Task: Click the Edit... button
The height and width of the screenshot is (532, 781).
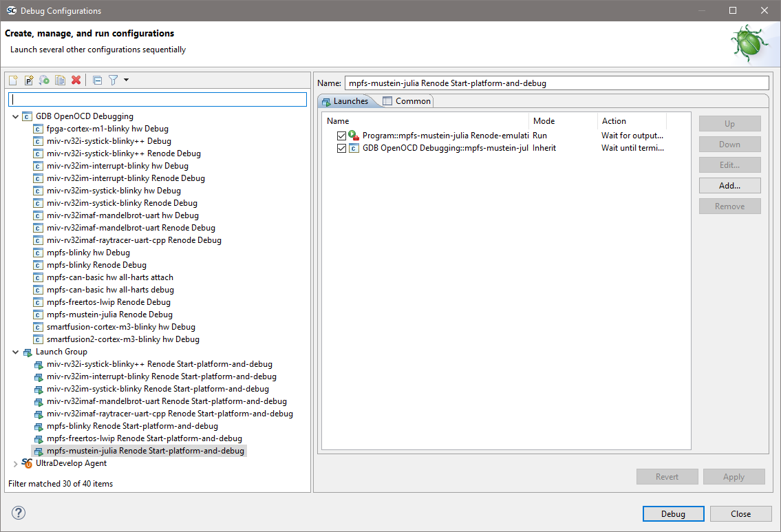Action: point(729,165)
